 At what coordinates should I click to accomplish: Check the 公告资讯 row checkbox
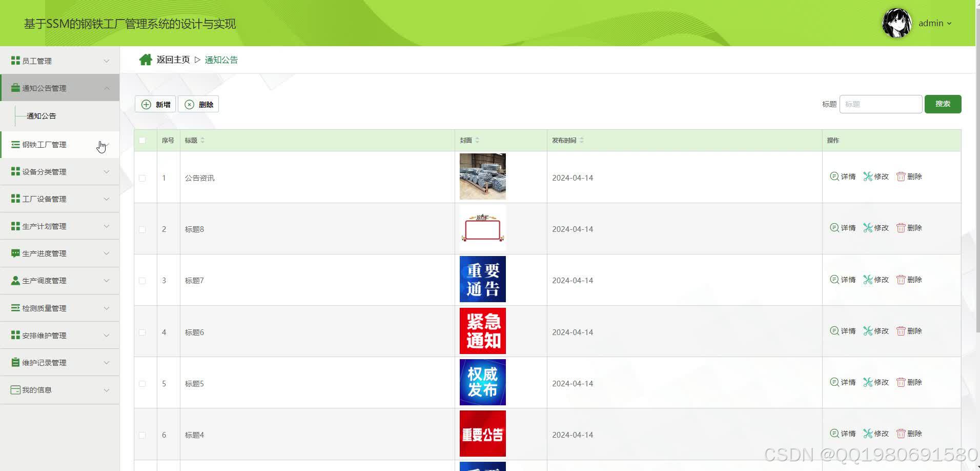click(142, 178)
